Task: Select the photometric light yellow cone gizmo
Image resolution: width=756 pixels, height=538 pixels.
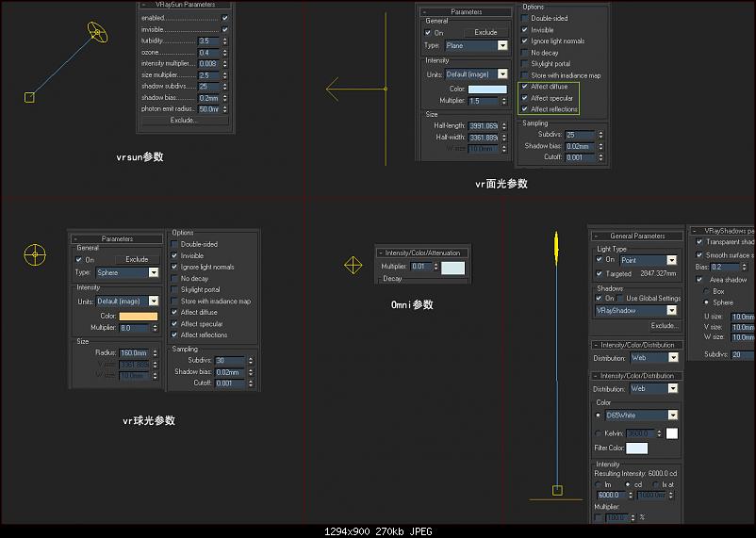Action: [x=556, y=248]
